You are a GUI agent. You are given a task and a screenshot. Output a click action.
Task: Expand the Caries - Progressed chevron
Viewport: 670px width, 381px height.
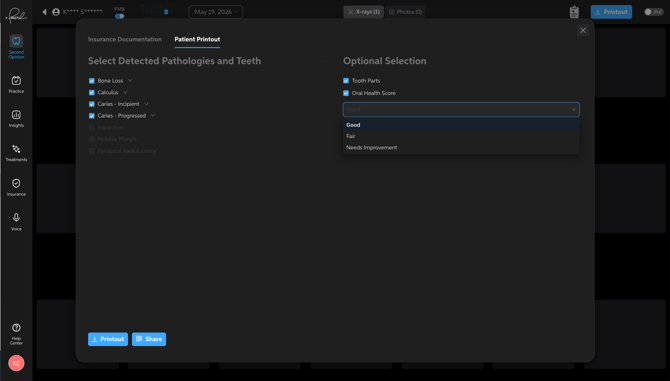tap(153, 115)
